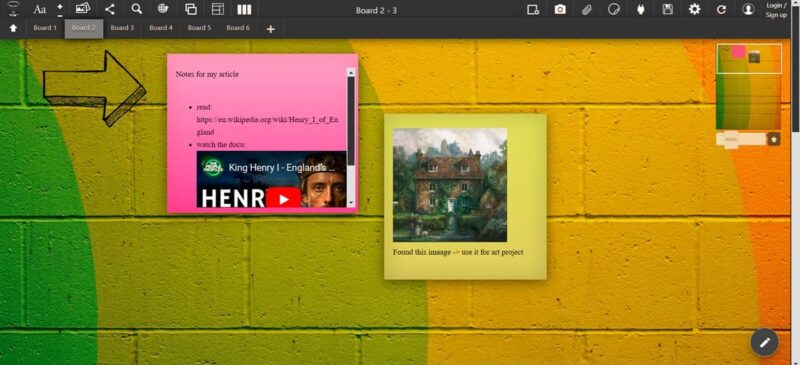The image size is (800, 365).
Task: Open the images gallery tool
Action: 83,9
